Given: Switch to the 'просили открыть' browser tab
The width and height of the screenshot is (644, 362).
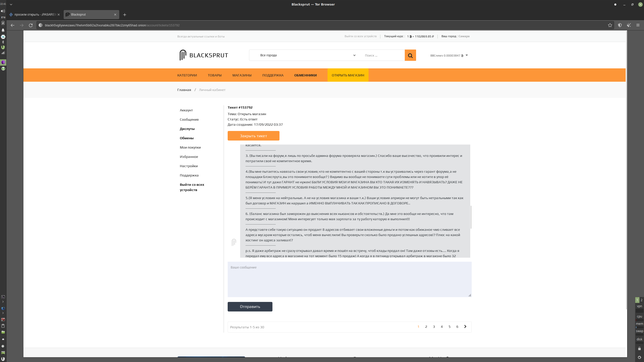Looking at the screenshot, I should click(35, 15).
